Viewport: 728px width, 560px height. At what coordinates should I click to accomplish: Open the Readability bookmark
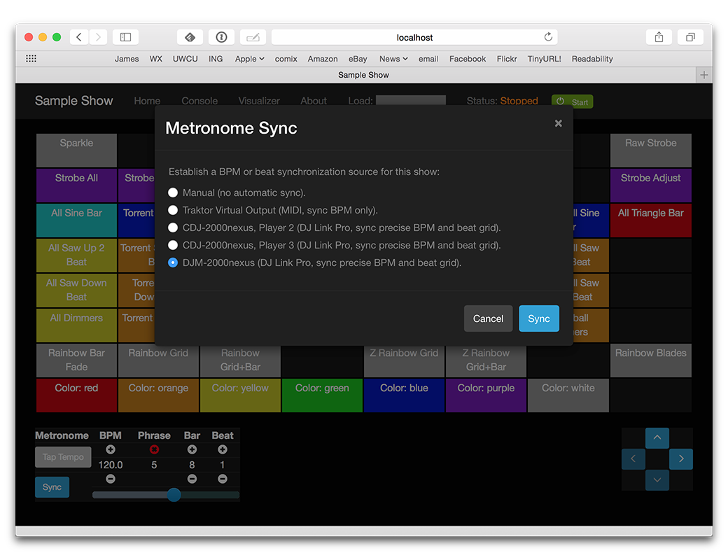pyautogui.click(x=592, y=59)
